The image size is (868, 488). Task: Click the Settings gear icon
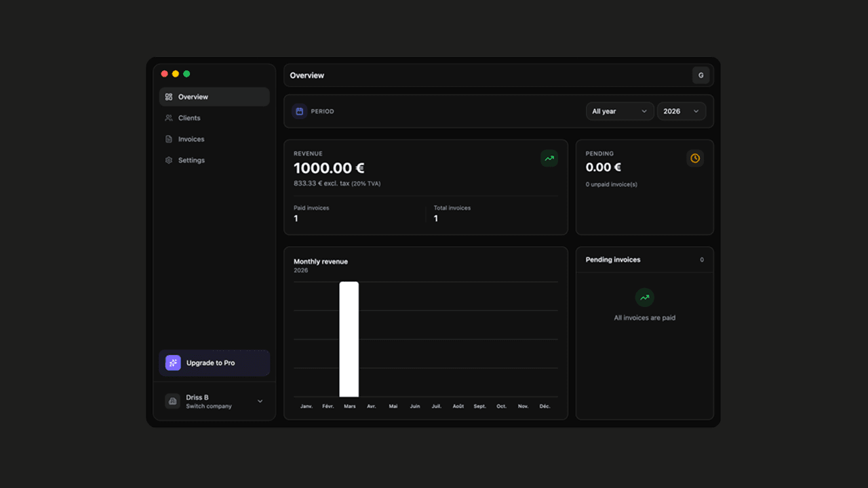coord(169,160)
